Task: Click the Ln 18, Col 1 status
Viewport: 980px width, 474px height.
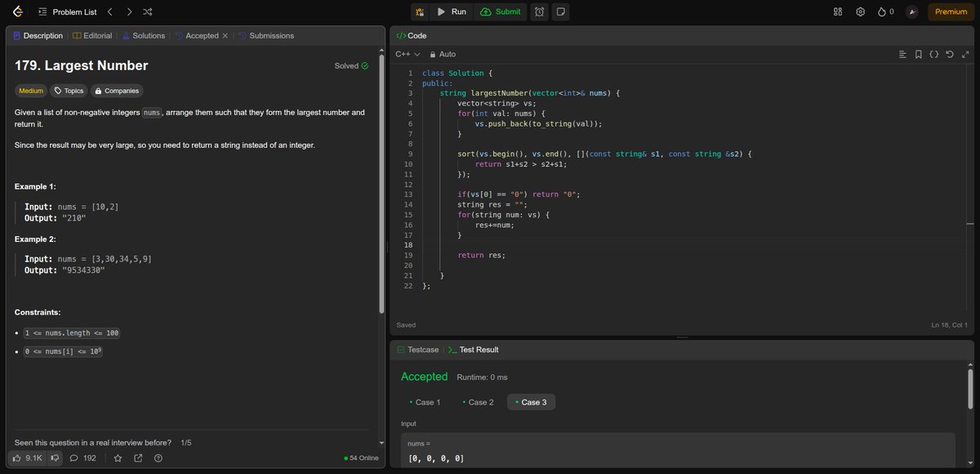Action: point(949,325)
